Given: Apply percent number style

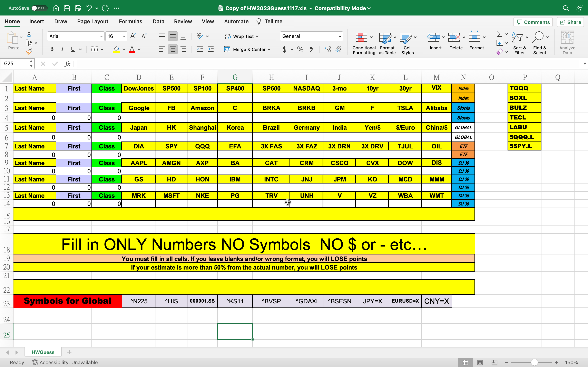Looking at the screenshot, I should click(300, 49).
